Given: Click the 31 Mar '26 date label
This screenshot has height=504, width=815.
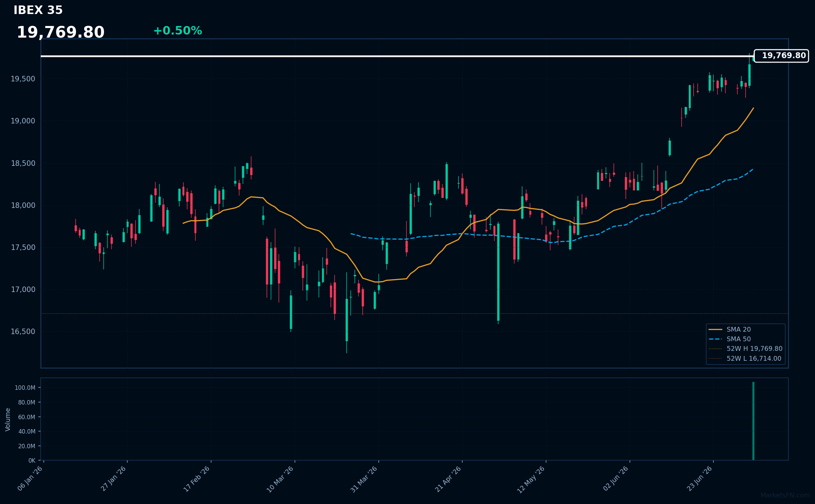Looking at the screenshot, I should tap(364, 479).
